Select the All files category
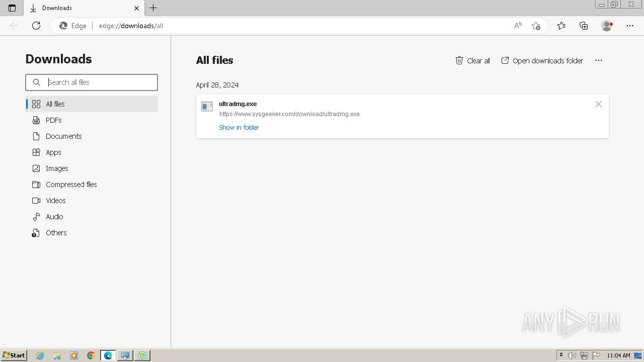This screenshot has width=644, height=362. pyautogui.click(x=92, y=104)
